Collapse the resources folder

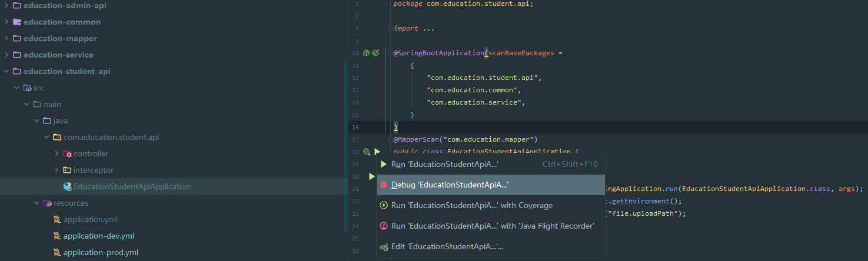(x=36, y=203)
